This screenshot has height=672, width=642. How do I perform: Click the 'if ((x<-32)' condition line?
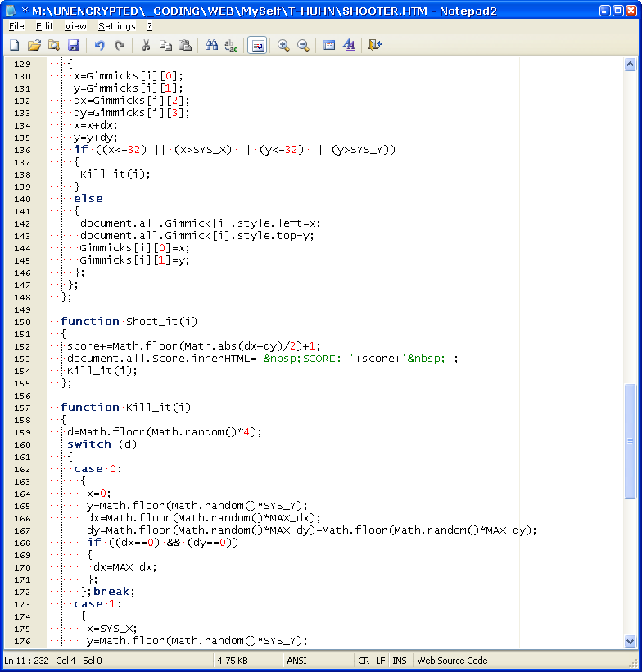pyautogui.click(x=234, y=150)
